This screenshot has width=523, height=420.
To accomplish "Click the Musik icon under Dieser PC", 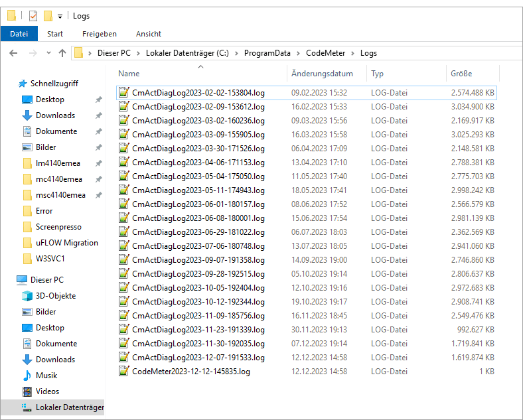I will tap(27, 376).
